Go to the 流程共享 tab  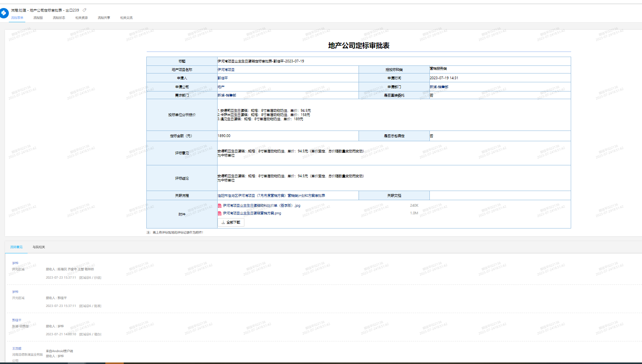[104, 18]
